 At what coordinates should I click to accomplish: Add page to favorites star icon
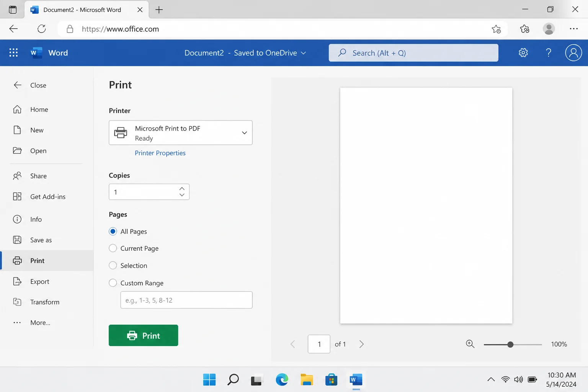(496, 29)
